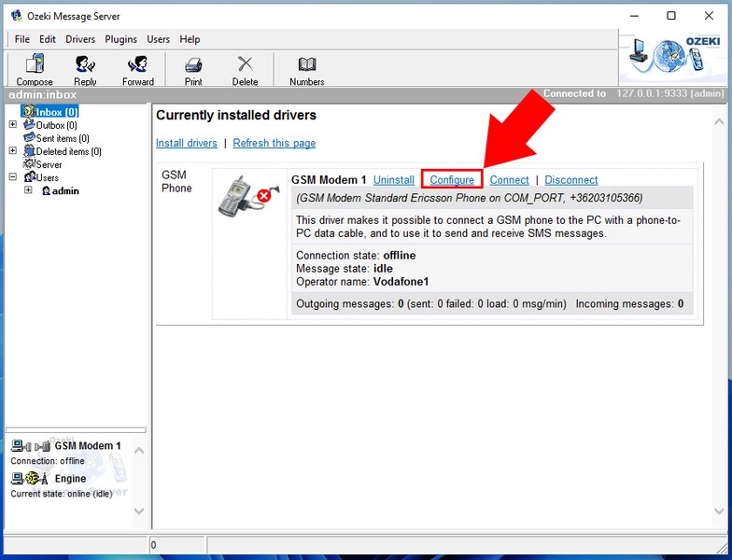
Task: Click main pane scroll down arrow
Action: tap(719, 511)
